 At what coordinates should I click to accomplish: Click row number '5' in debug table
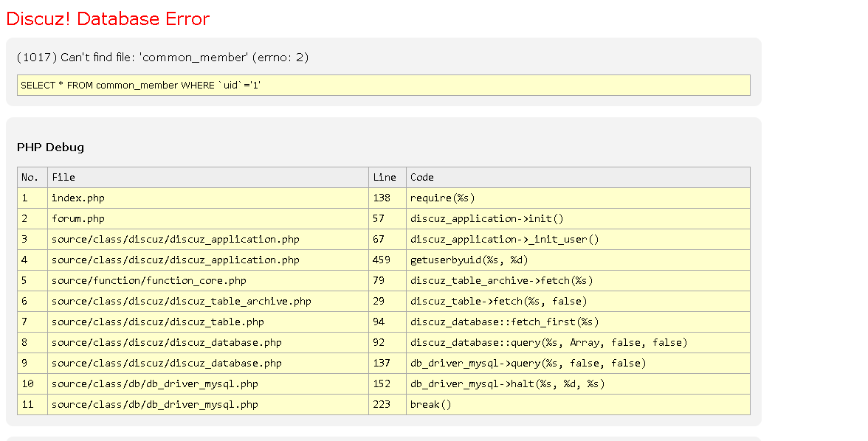32,280
